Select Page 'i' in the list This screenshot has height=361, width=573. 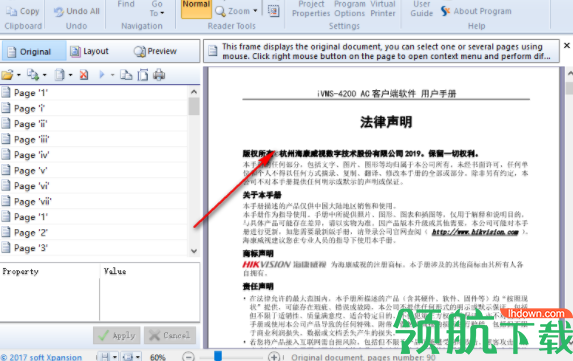pos(94,108)
